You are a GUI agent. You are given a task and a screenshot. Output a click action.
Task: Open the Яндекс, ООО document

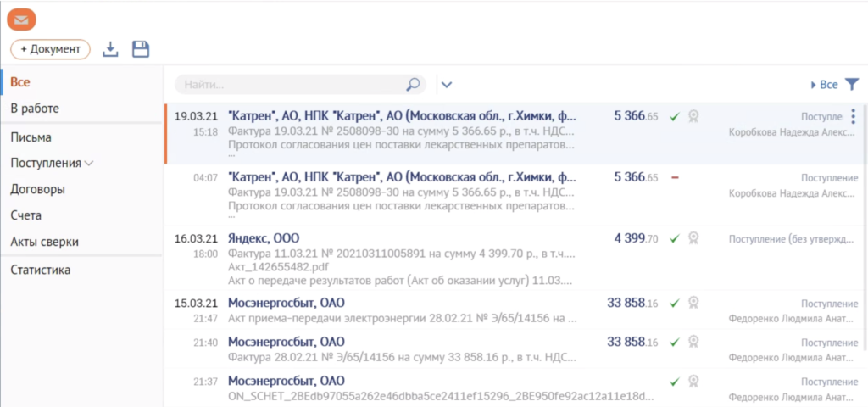[x=264, y=238]
